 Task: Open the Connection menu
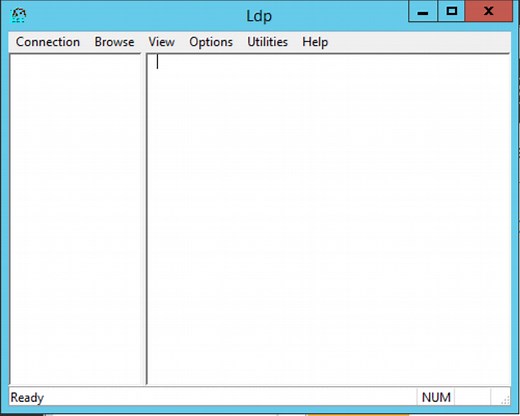click(48, 42)
